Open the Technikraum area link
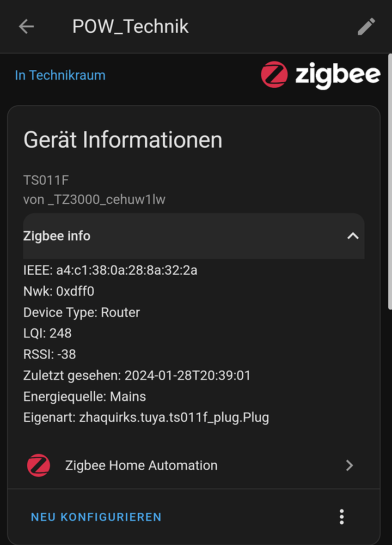392x545 pixels. click(x=60, y=75)
